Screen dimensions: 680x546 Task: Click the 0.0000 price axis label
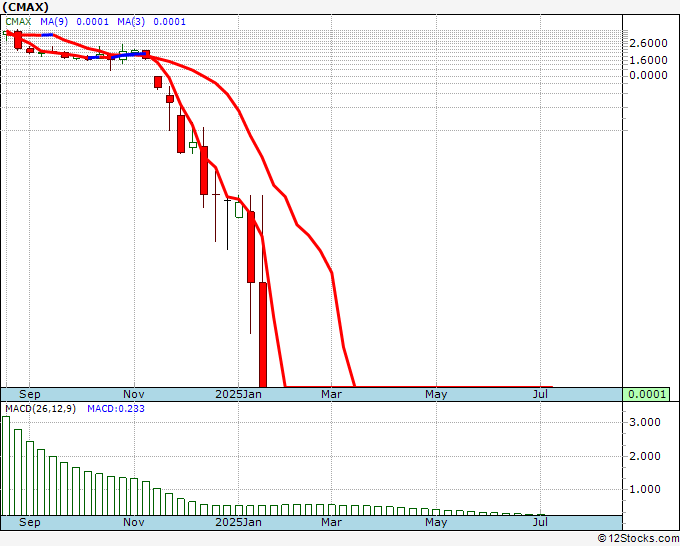[x=648, y=75]
